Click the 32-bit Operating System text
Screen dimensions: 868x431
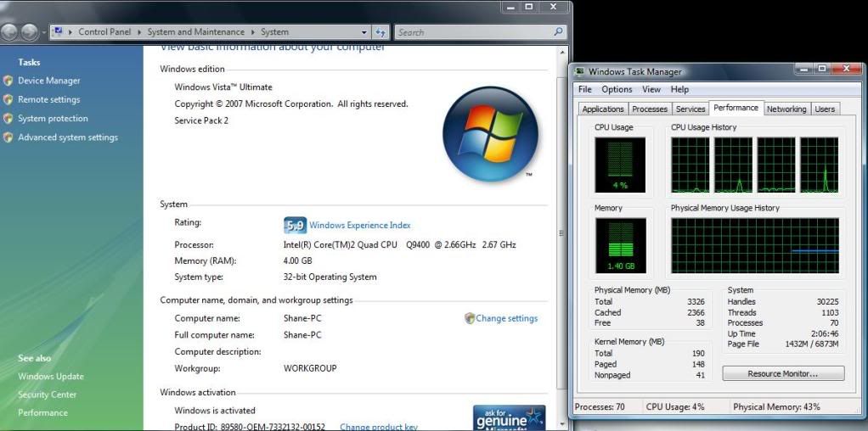330,277
